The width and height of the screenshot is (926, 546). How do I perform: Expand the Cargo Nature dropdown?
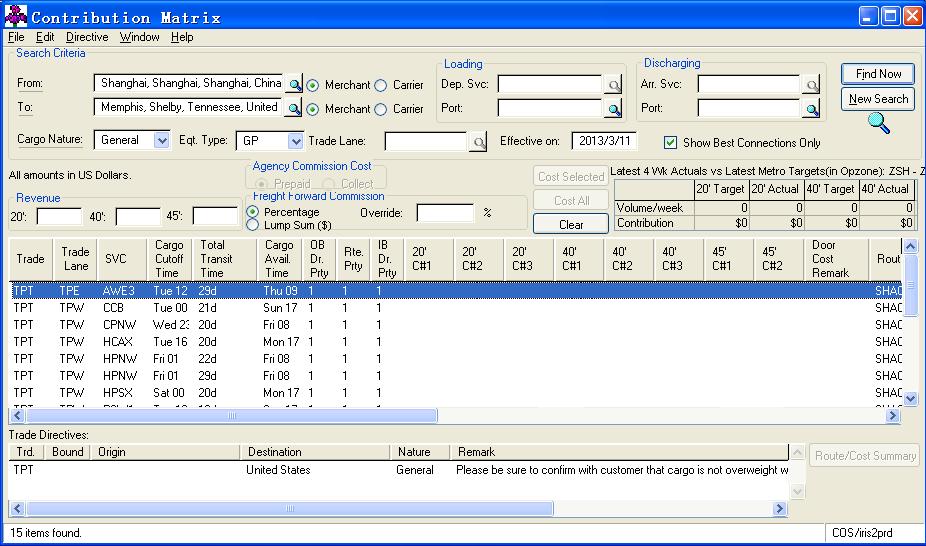[162, 141]
